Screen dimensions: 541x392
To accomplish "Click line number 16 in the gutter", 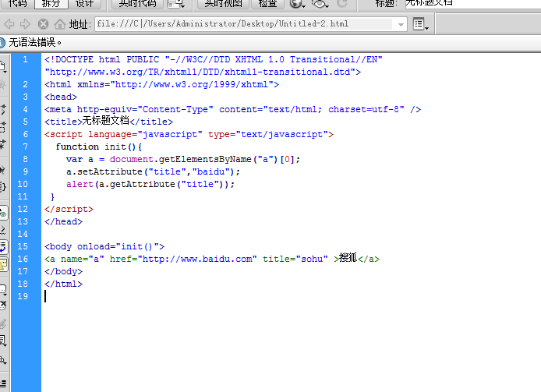I will coord(23,259).
